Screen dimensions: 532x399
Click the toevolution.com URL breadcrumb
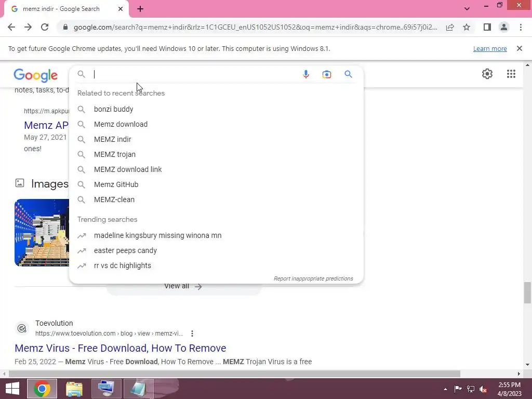pos(109,334)
